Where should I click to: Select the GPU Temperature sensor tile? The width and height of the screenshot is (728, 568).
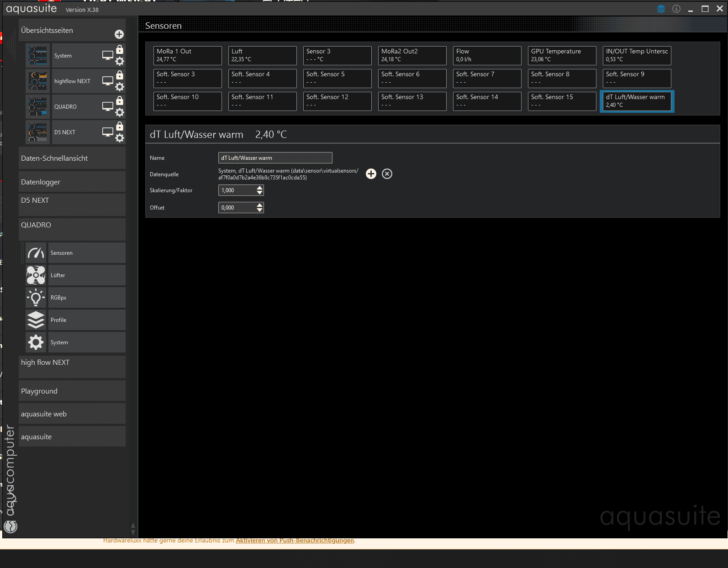[x=562, y=55]
